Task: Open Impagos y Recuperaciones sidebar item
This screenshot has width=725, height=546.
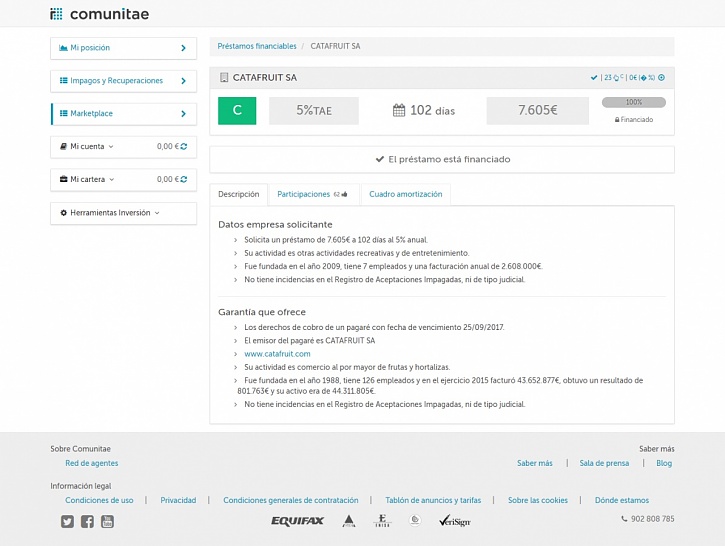Action: [x=123, y=81]
